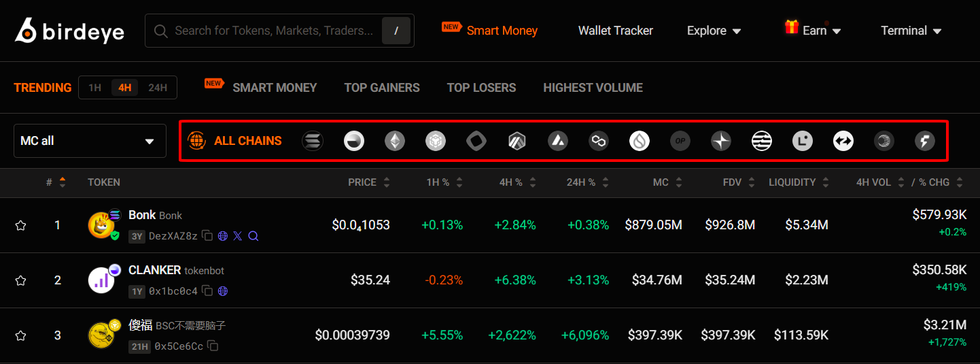Switch to HIGHEST VOLUME tab

click(593, 88)
